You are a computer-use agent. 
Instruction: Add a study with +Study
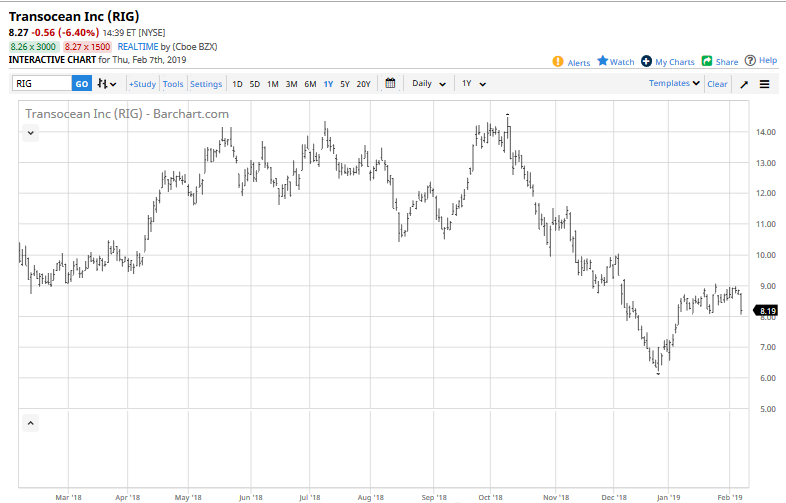pyautogui.click(x=142, y=84)
